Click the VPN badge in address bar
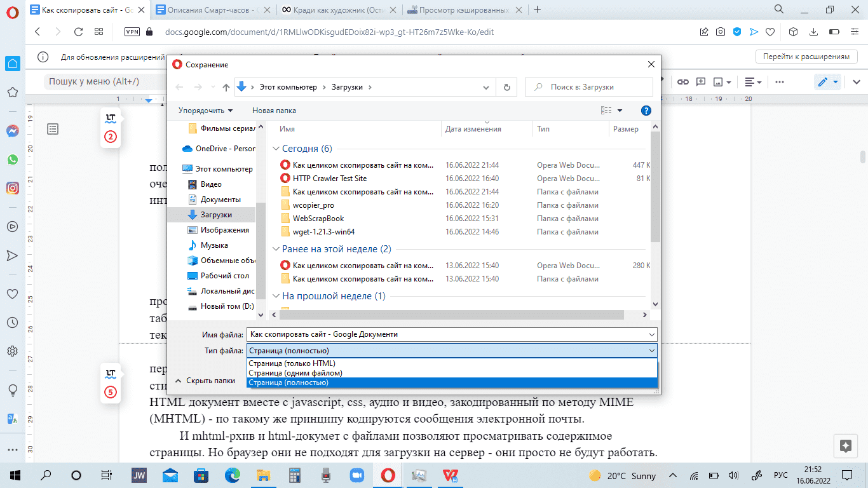Screen dimensions: 868x488 pyautogui.click(x=132, y=32)
